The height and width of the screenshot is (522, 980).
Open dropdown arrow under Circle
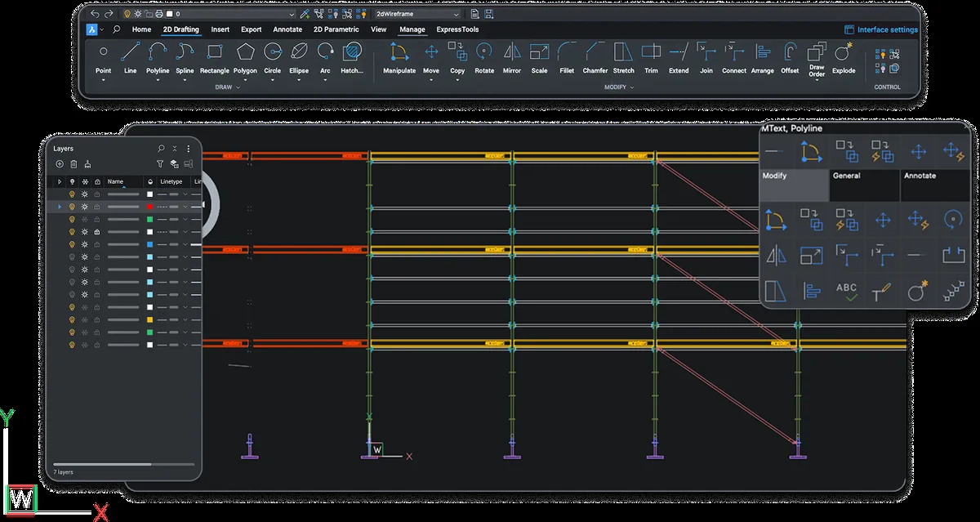[272, 80]
